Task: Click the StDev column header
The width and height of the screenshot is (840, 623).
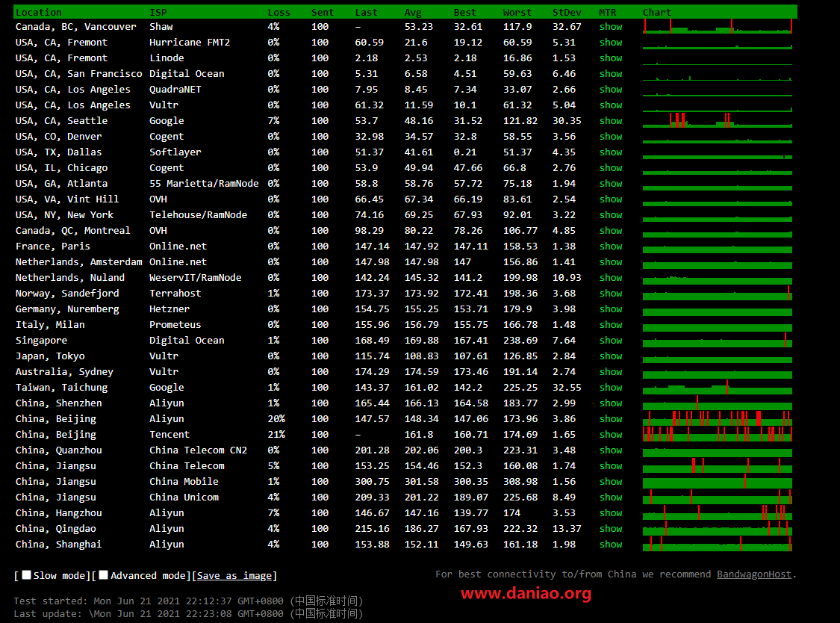Action: (567, 12)
